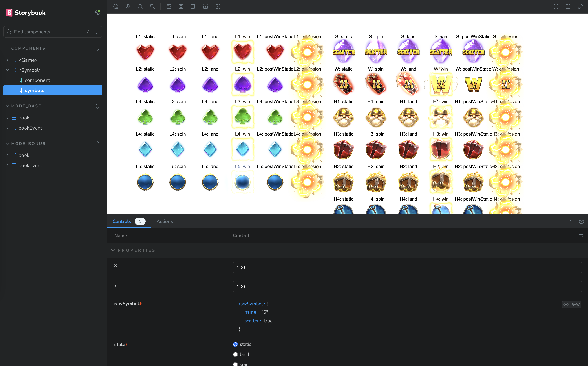The image size is (588, 366).
Task: Switch to the Actions tab
Action: 164,221
